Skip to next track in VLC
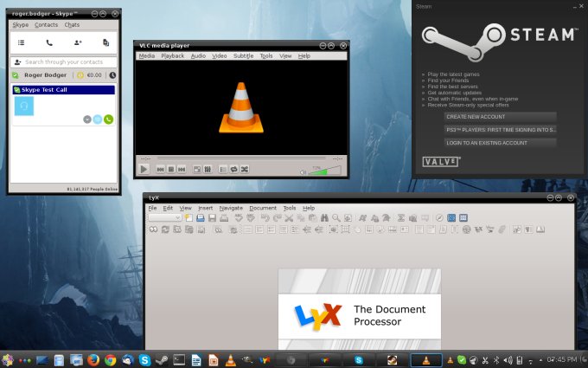The height and width of the screenshot is (368, 588). coord(182,170)
